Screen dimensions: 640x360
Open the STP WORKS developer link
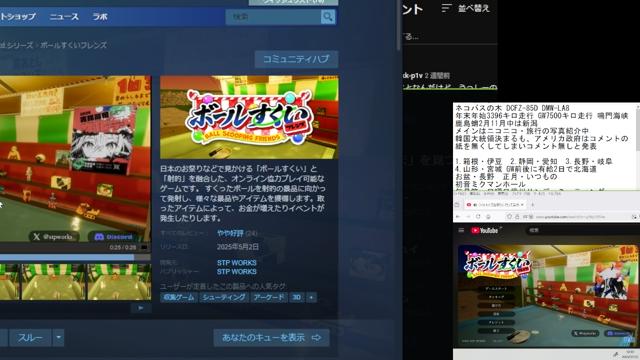point(237,262)
